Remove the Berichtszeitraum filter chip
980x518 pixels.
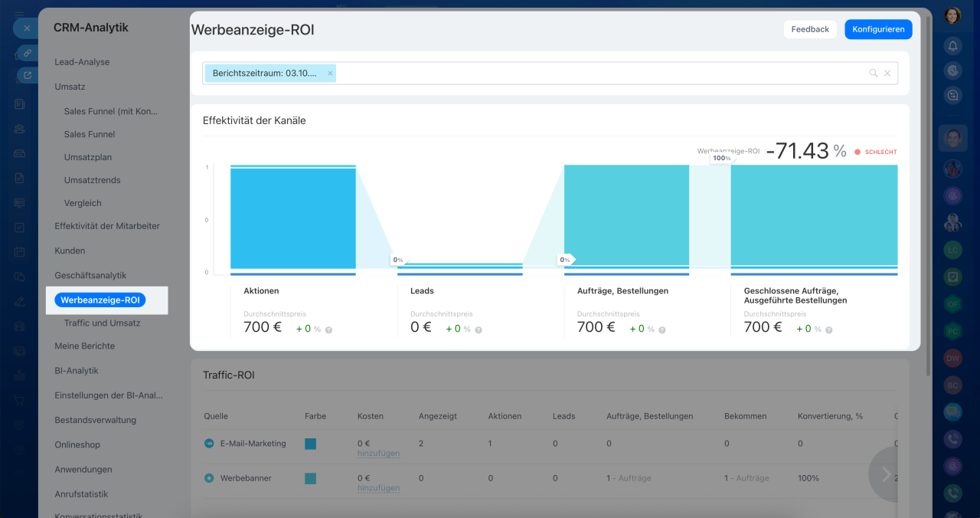[x=330, y=74]
